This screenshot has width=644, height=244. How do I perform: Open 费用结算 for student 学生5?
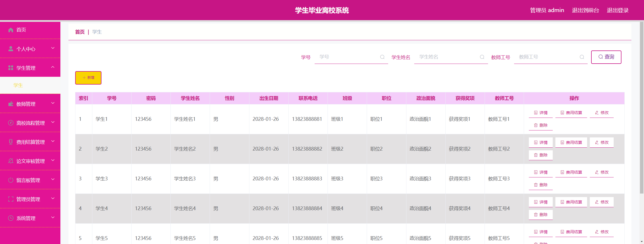click(571, 232)
